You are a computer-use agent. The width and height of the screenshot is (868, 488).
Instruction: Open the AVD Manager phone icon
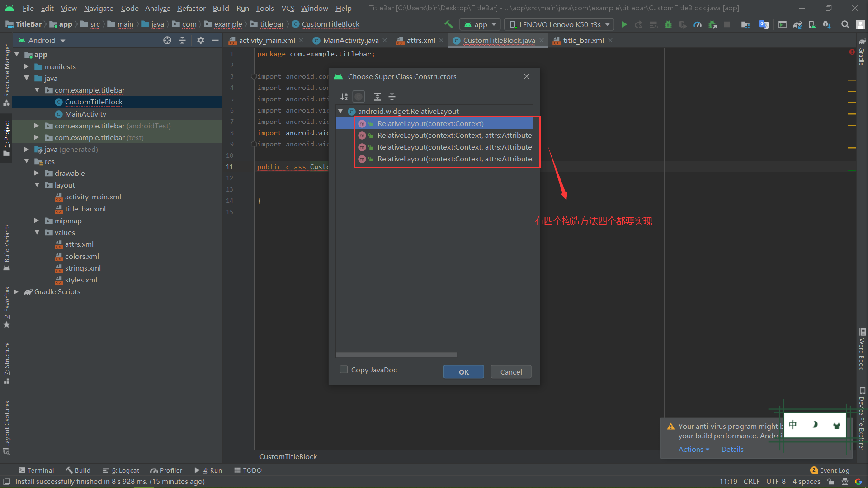point(812,24)
